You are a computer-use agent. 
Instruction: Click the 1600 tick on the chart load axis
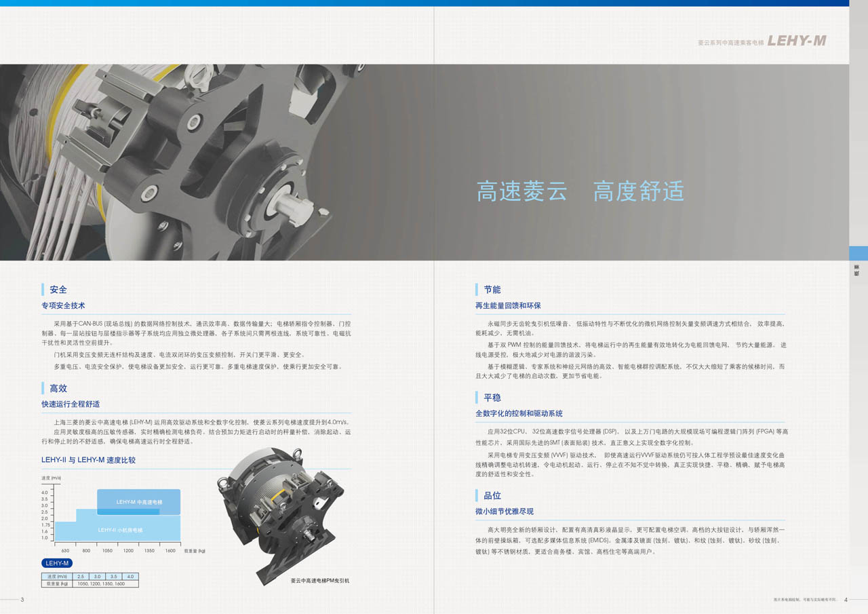tap(170, 551)
